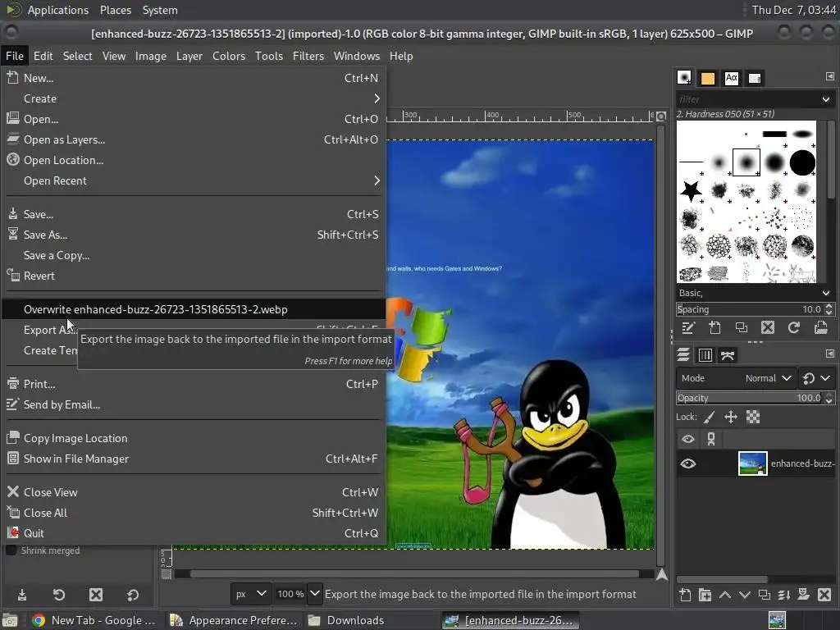Select Open as Layers menu entry
The width and height of the screenshot is (840, 630).
(x=193, y=139)
